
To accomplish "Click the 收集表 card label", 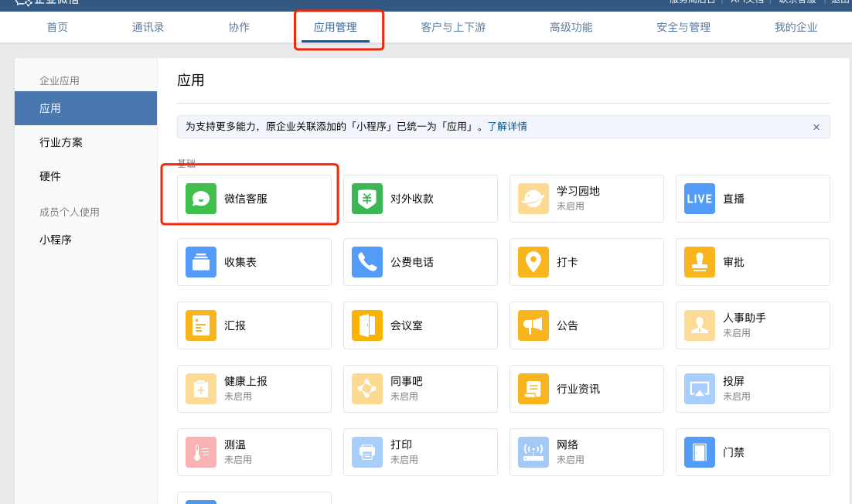I will [x=240, y=262].
